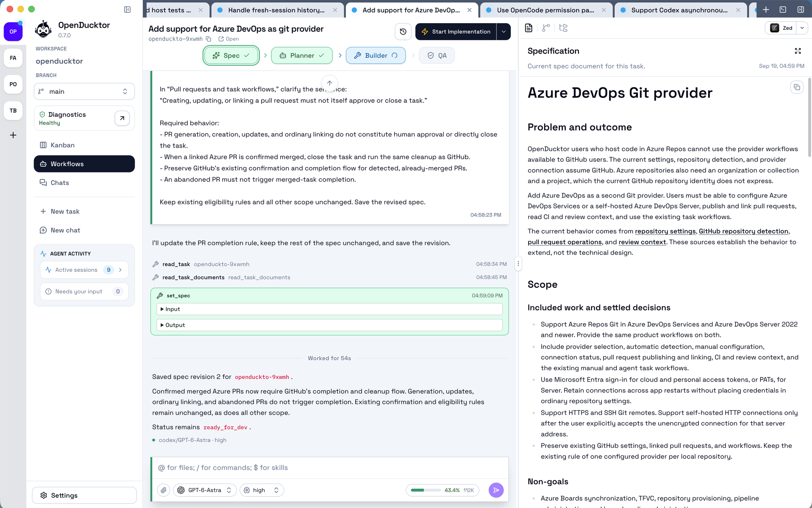Attach a file with the paperclip icon
Screen dimensions: 812x508
point(164,490)
